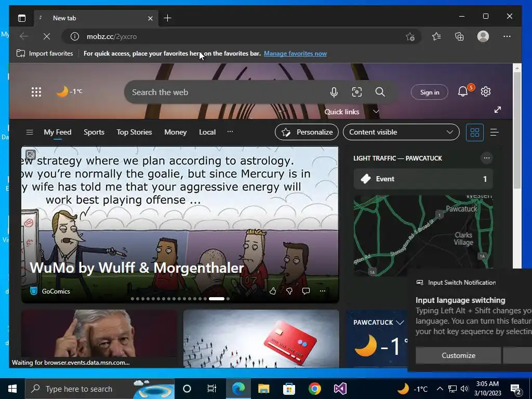Launch Microsoft Store from taskbar

(x=289, y=389)
